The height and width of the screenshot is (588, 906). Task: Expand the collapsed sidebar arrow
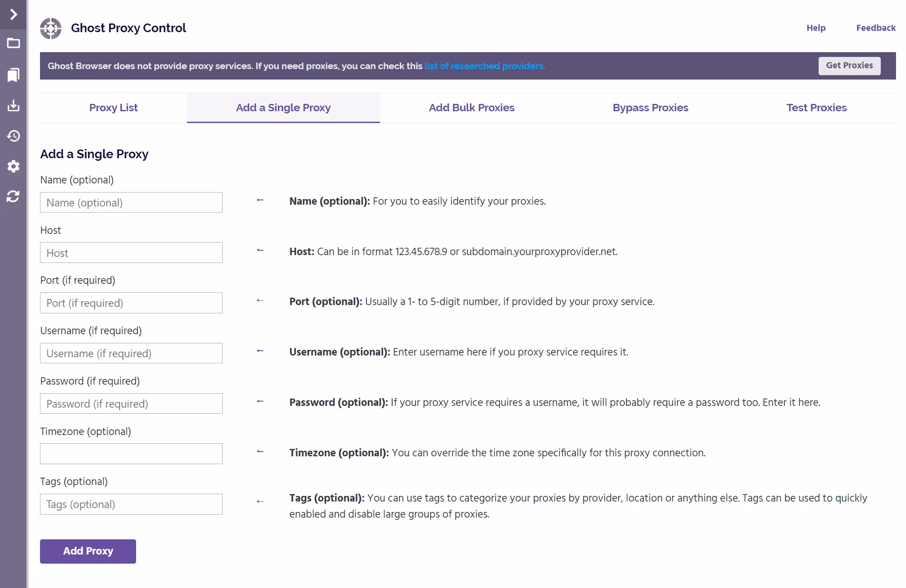tap(13, 14)
